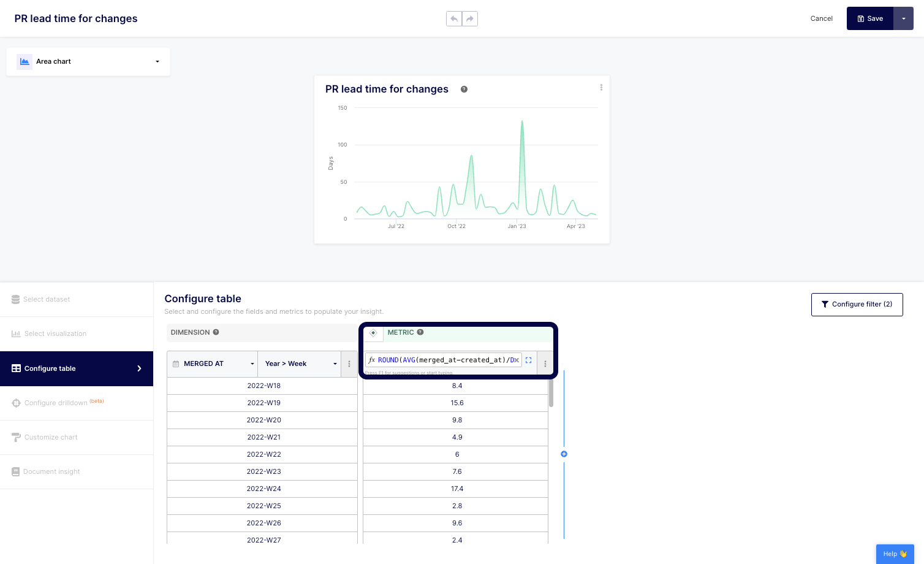The height and width of the screenshot is (564, 924).
Task: Expand the metric formula editor to fullscreen
Action: (x=529, y=360)
